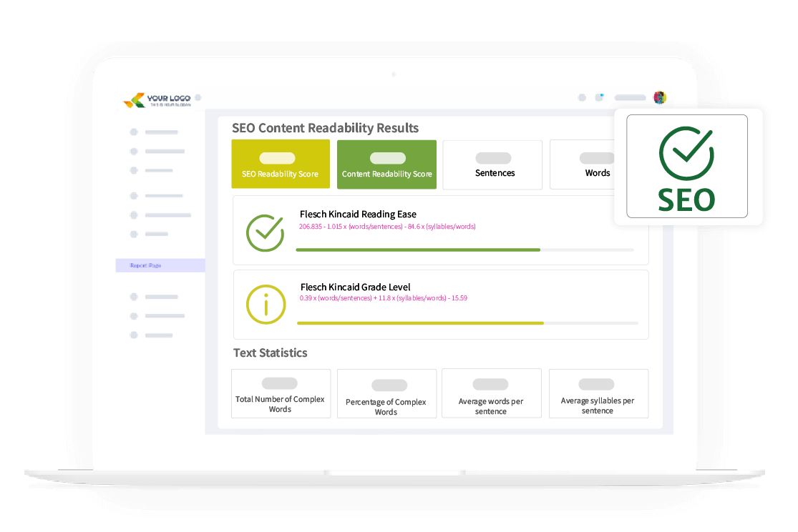Click the search field in the top header
The width and height of the screenshot is (798, 532).
(630, 97)
